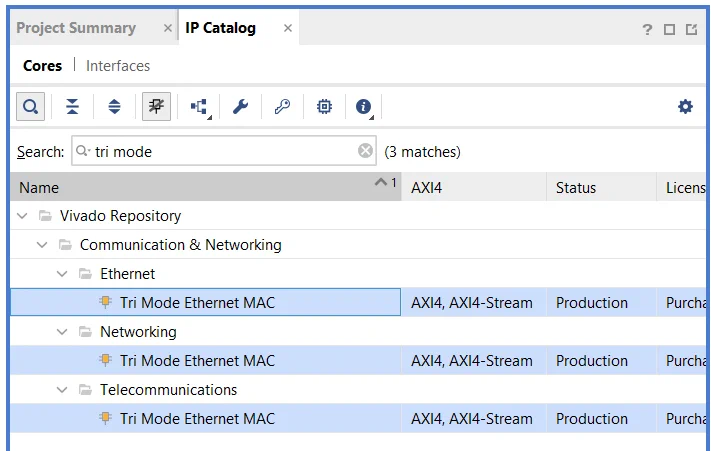The height and width of the screenshot is (451, 711).
Task: Click the (3 matches) result count
Action: (x=422, y=151)
